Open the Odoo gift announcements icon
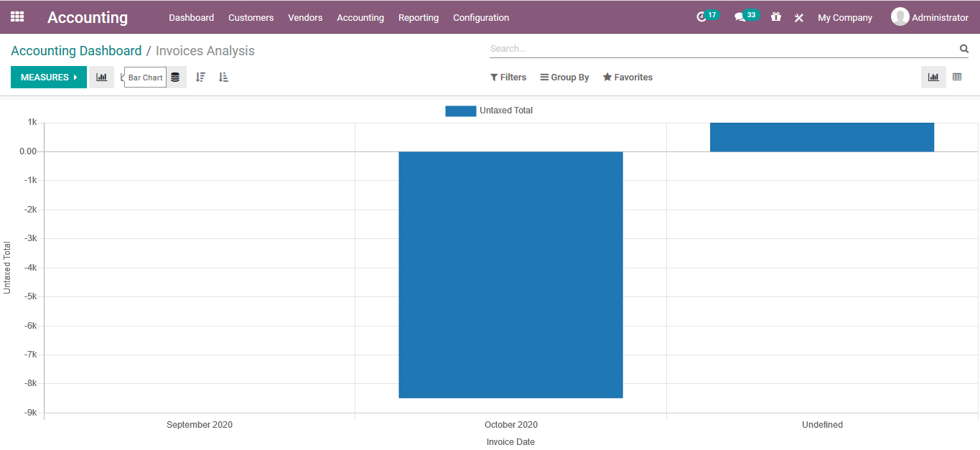Screen dimensions: 980x450 point(775,17)
